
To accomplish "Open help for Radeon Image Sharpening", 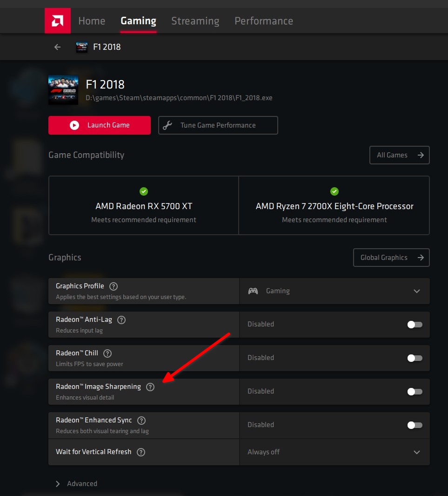I will 150,387.
